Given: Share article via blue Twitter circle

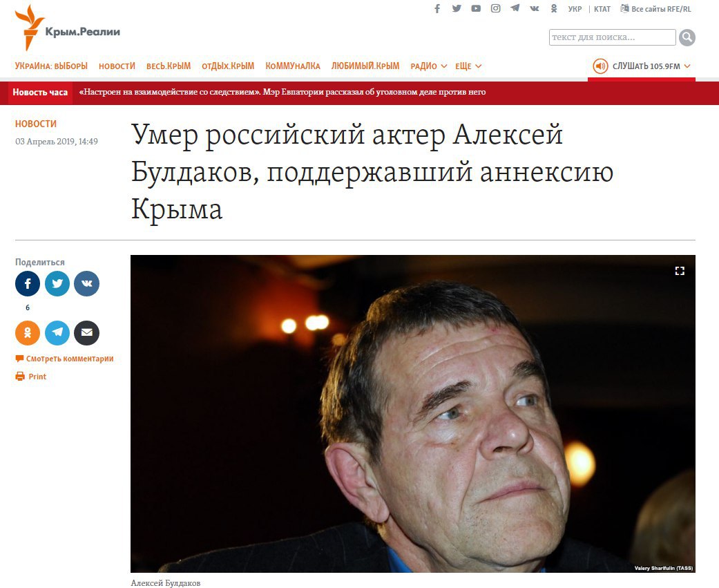Looking at the screenshot, I should (57, 283).
